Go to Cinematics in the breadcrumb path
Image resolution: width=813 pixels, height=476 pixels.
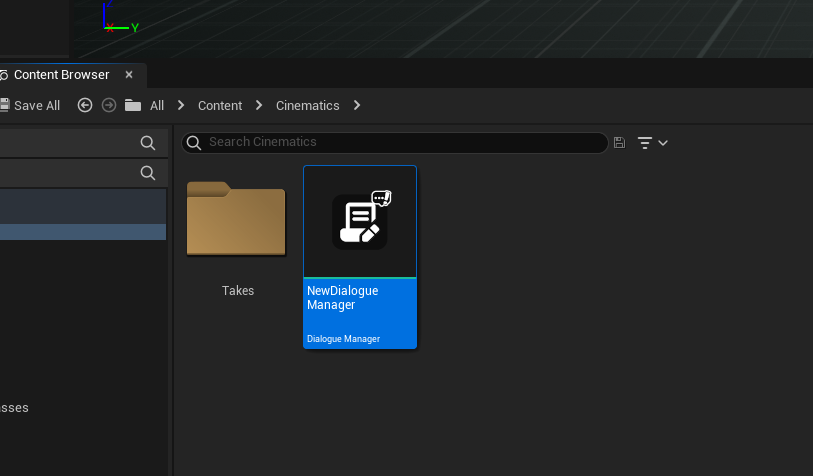coord(307,105)
